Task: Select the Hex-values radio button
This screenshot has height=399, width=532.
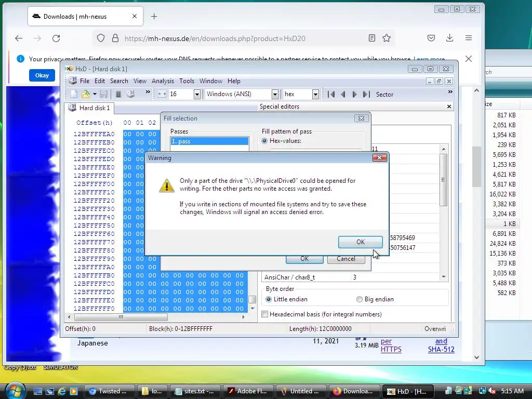Action: click(x=264, y=141)
